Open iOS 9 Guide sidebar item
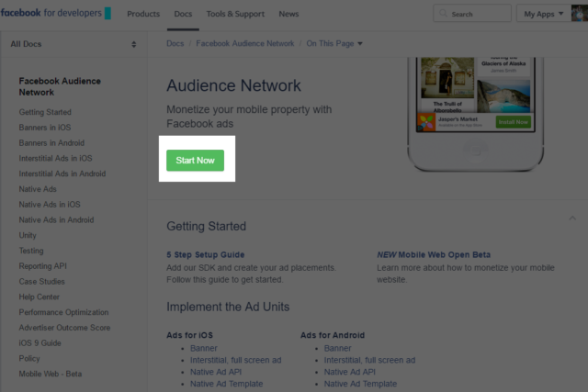 (x=40, y=342)
